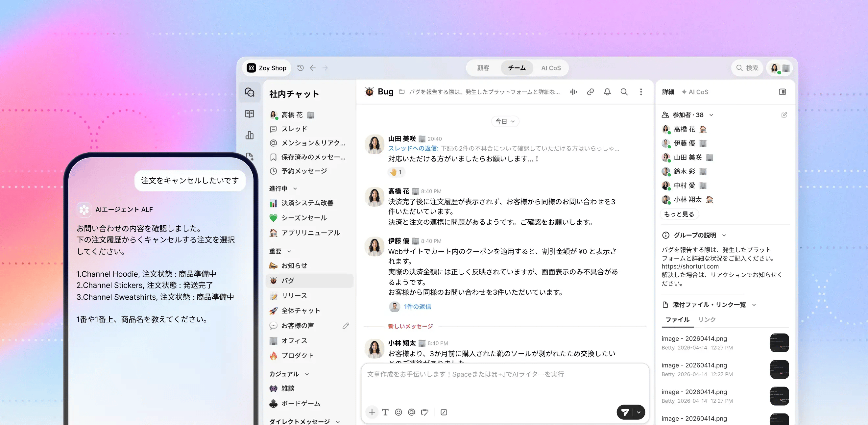
Task: Open the スレッドへの返信 link
Action: (x=413, y=148)
